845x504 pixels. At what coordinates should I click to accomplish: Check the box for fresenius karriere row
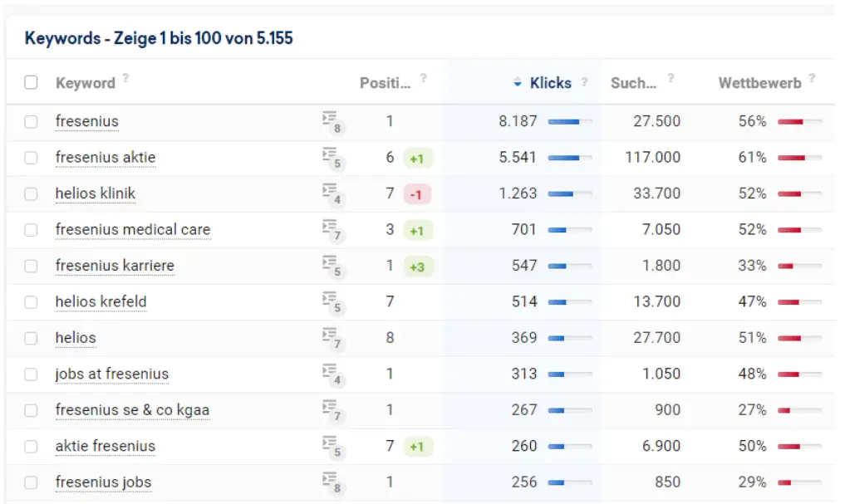coord(31,266)
